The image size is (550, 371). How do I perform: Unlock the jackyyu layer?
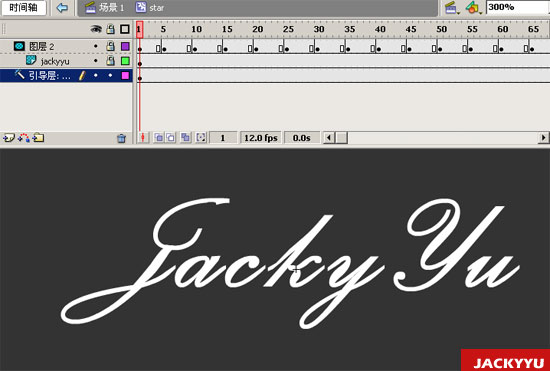coord(110,61)
